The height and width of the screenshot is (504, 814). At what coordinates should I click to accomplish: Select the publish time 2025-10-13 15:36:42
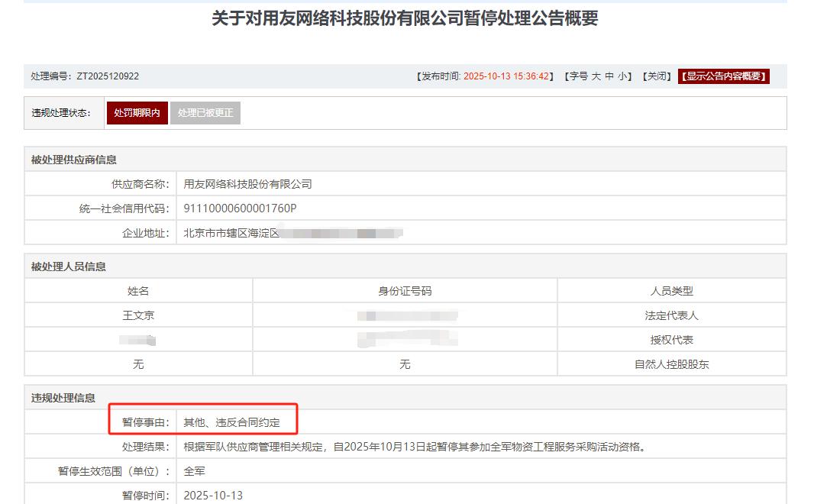pos(506,76)
